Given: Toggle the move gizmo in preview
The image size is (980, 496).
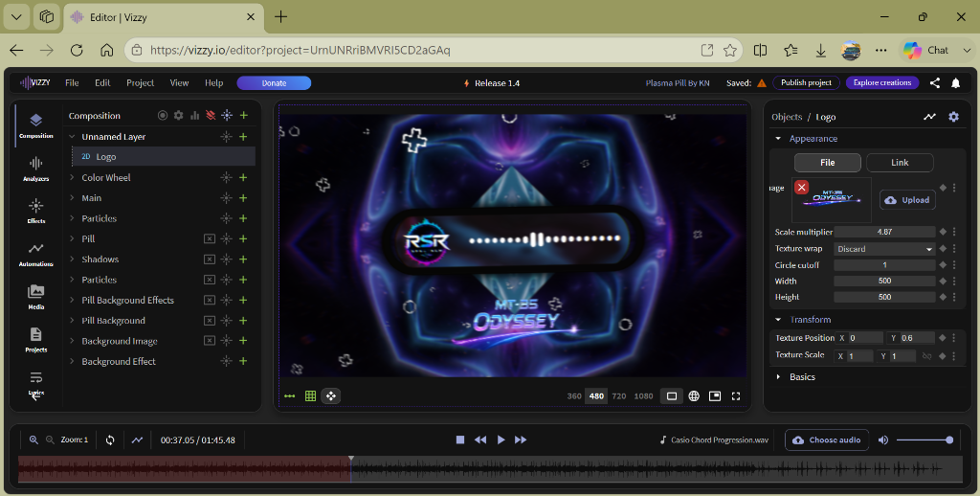Looking at the screenshot, I should 330,395.
